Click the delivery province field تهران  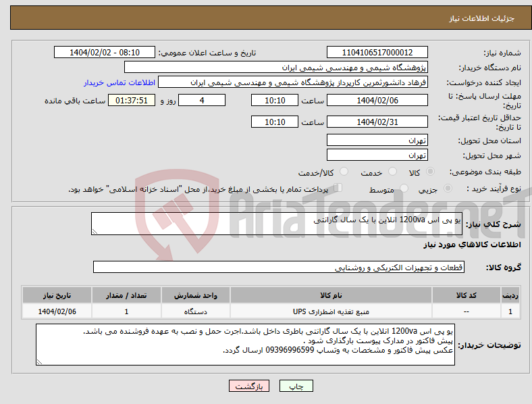tap(377, 140)
